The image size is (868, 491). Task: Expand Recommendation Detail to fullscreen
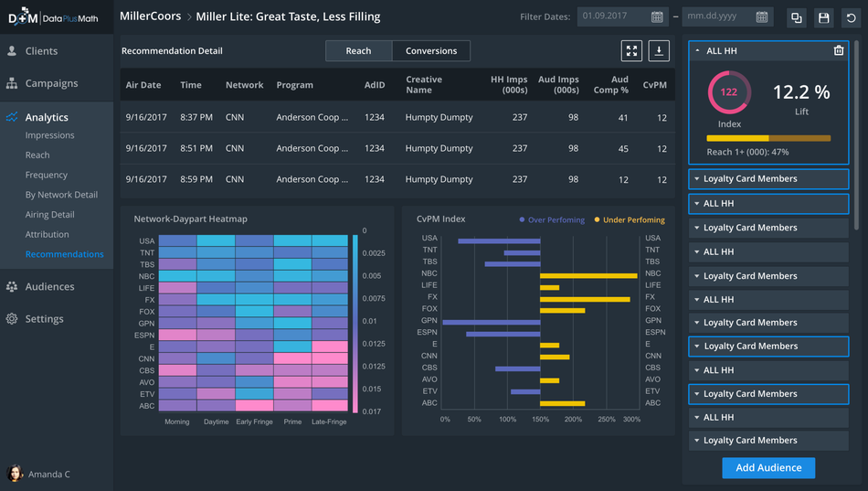click(631, 51)
